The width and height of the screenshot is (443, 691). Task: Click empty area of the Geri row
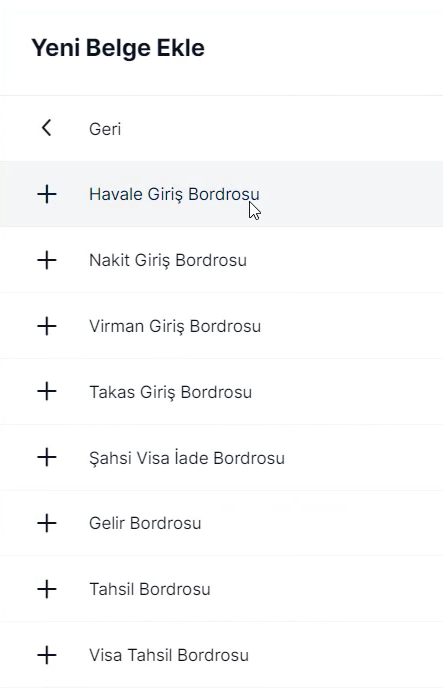282,129
